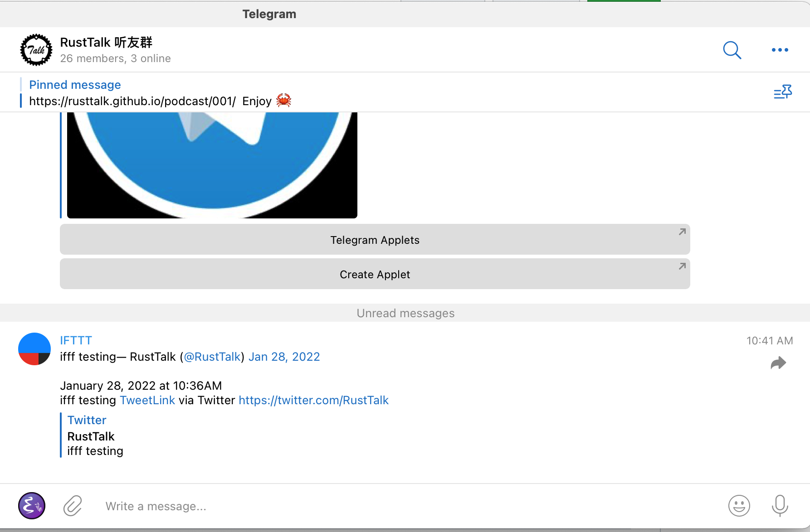Open the emoji picker

point(739,506)
